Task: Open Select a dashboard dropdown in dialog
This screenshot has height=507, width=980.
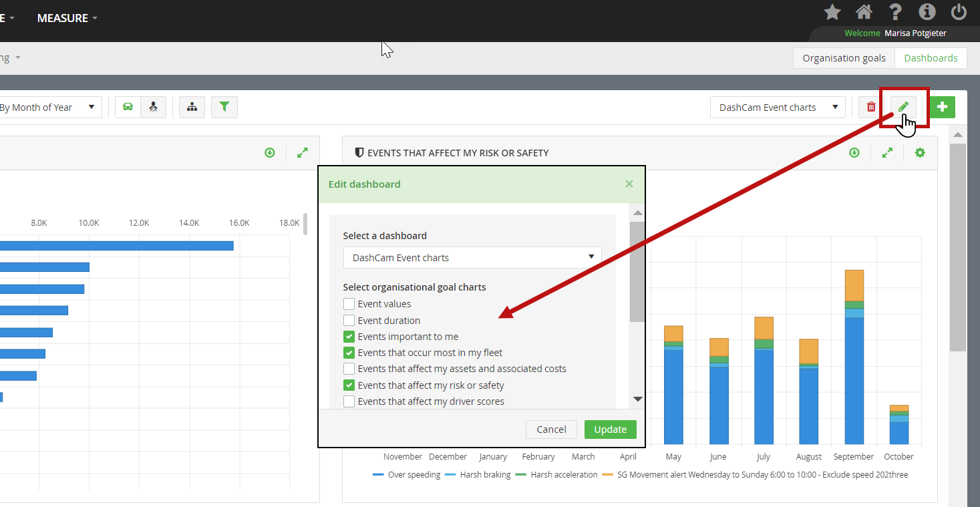Action: pyautogui.click(x=472, y=257)
